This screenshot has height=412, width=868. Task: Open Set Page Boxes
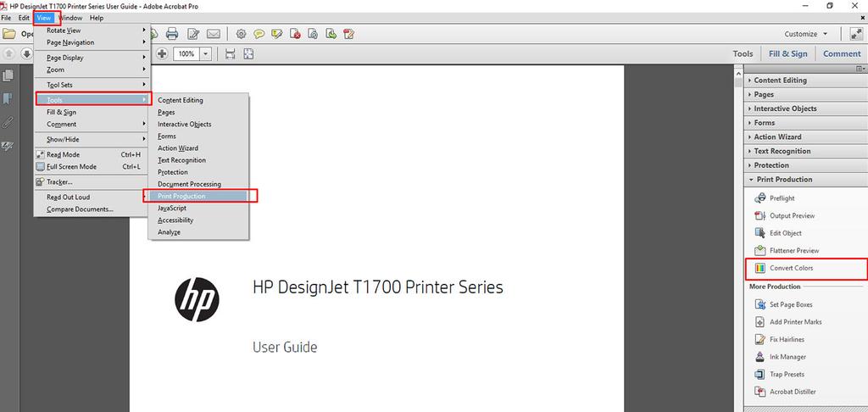[791, 304]
